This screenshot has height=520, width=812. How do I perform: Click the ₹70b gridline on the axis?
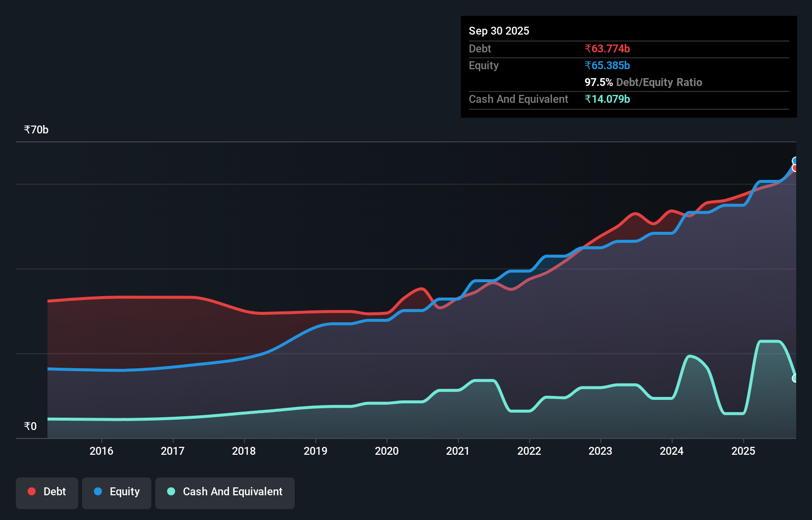point(36,130)
